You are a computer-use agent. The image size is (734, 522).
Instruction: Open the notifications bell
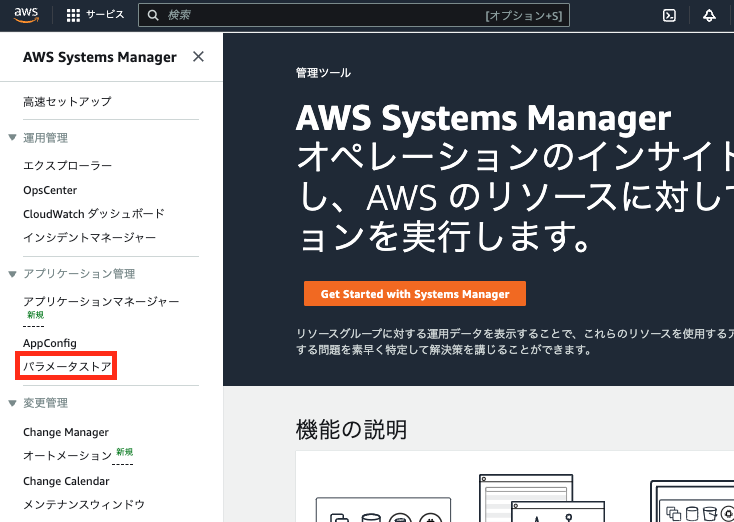pos(709,15)
